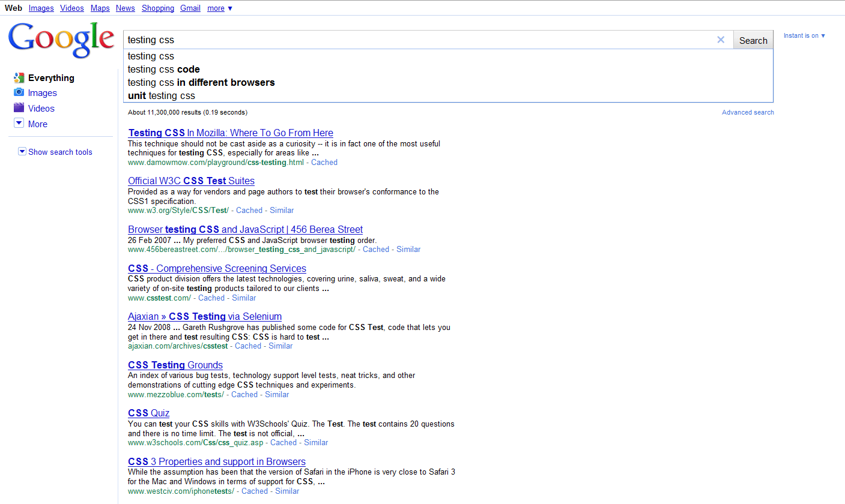845x504 pixels.
Task: Click the Search button
Action: [753, 40]
